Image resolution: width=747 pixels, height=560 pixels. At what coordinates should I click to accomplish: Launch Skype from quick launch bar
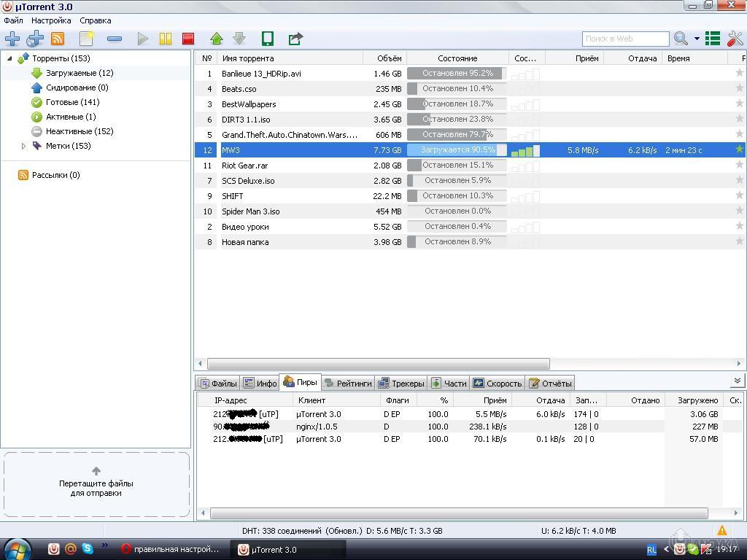click(88, 549)
